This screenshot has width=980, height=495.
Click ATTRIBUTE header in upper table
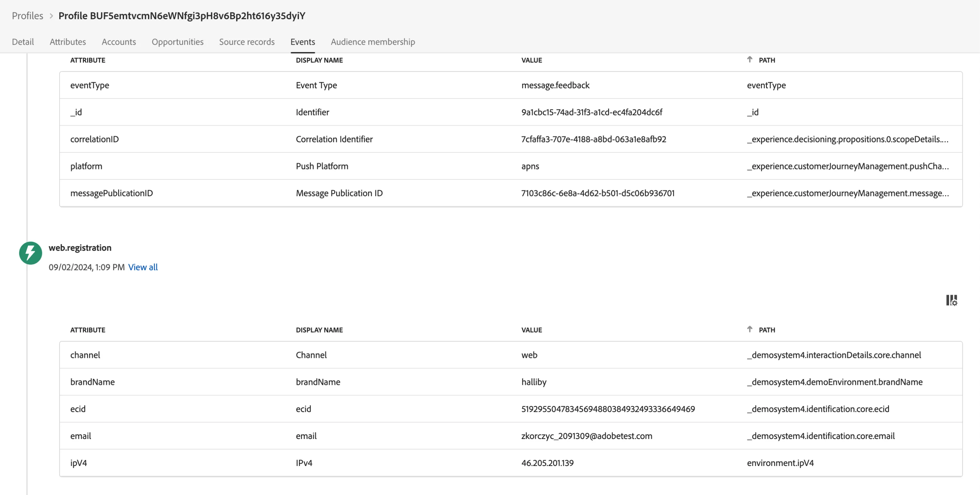click(x=88, y=60)
